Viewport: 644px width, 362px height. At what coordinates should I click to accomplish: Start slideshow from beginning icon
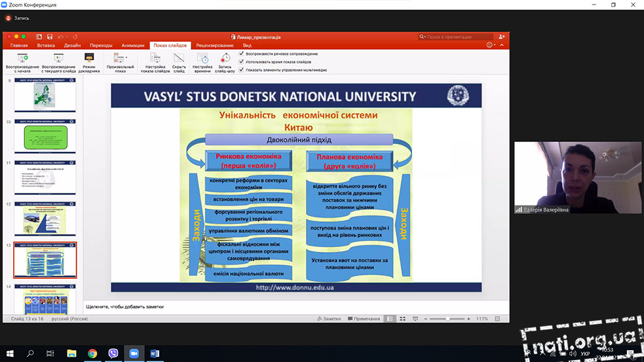[x=22, y=58]
